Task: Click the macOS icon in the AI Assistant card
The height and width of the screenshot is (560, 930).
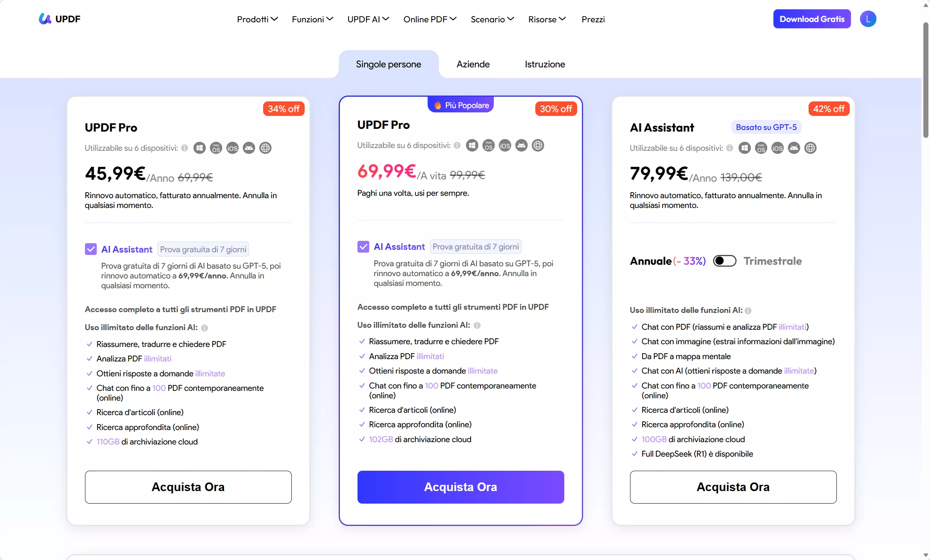Action: point(761,148)
